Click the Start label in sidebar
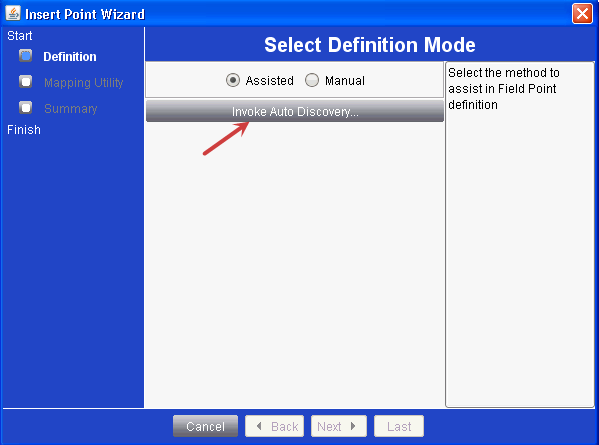This screenshot has width=599, height=445. pos(19,36)
